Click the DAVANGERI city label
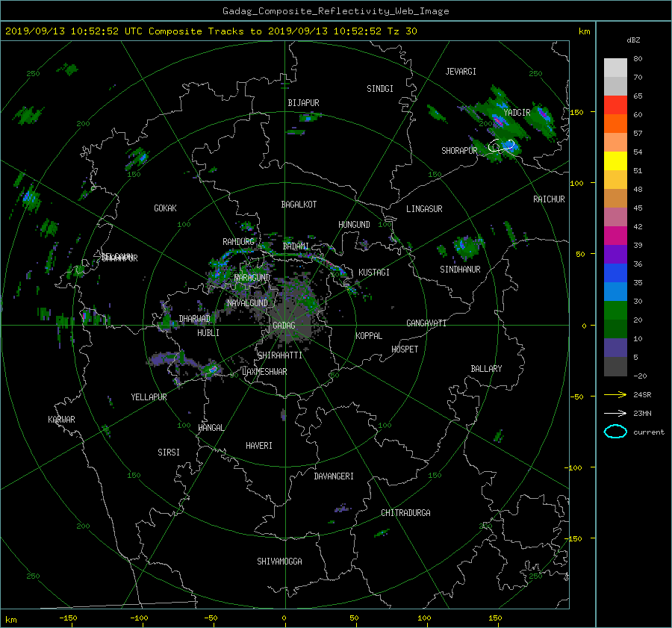Viewport: 672px width, 628px height. [x=334, y=476]
